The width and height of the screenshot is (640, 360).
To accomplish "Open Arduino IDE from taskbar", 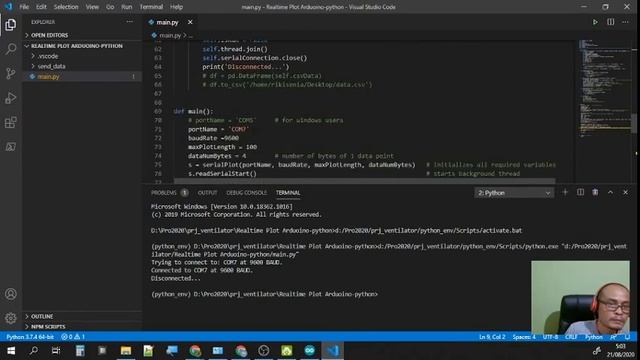I will 309,351.
